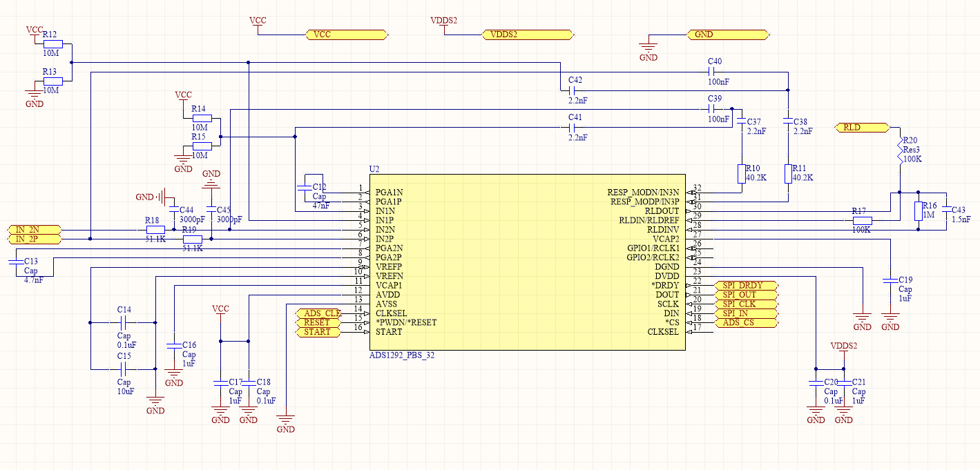The height and width of the screenshot is (470, 980).
Task: Click the PGA1N pin label
Action: click(x=389, y=193)
